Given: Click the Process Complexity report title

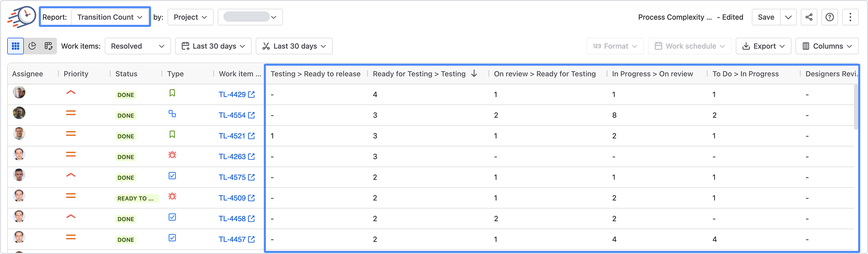Looking at the screenshot, I should pos(675,17).
